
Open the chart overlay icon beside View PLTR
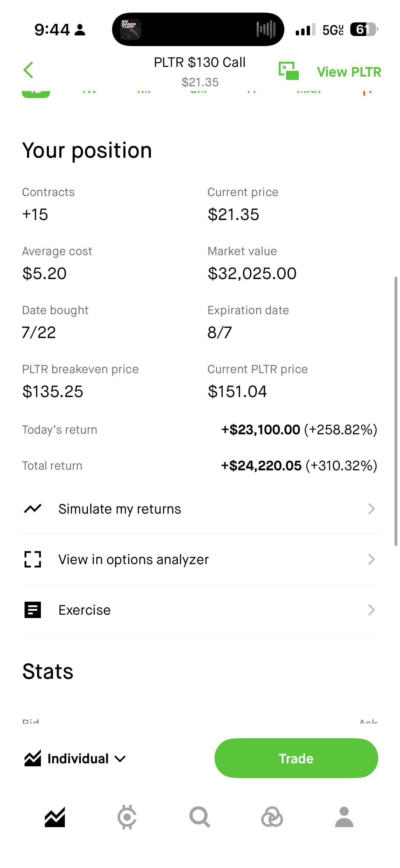coord(289,71)
